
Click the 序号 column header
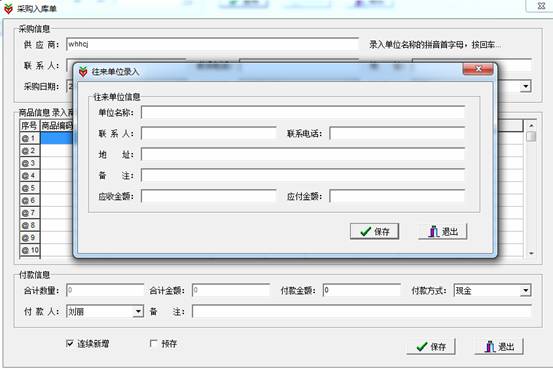click(30, 126)
